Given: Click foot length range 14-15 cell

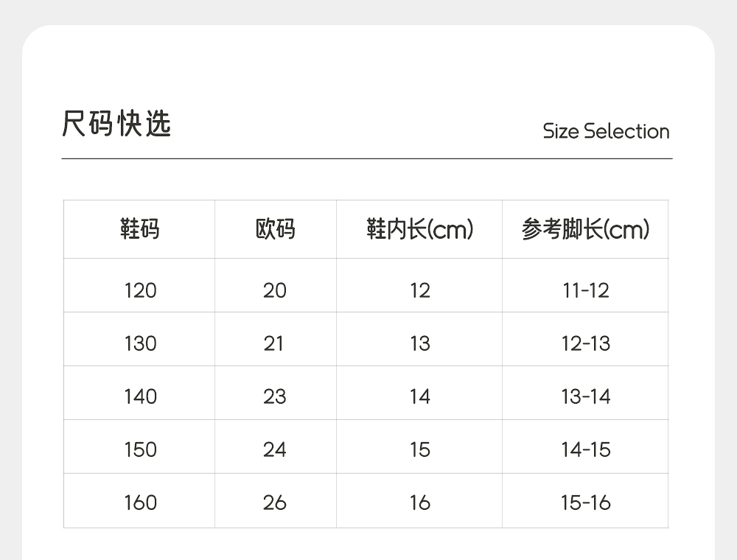Looking at the screenshot, I should pyautogui.click(x=586, y=449).
